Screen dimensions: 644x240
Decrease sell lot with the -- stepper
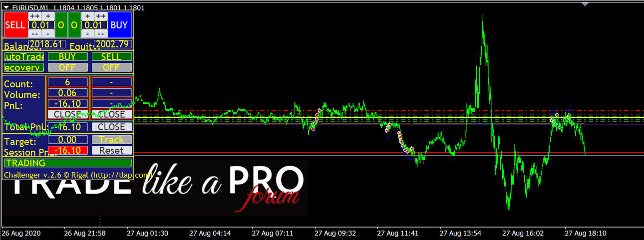point(34,33)
